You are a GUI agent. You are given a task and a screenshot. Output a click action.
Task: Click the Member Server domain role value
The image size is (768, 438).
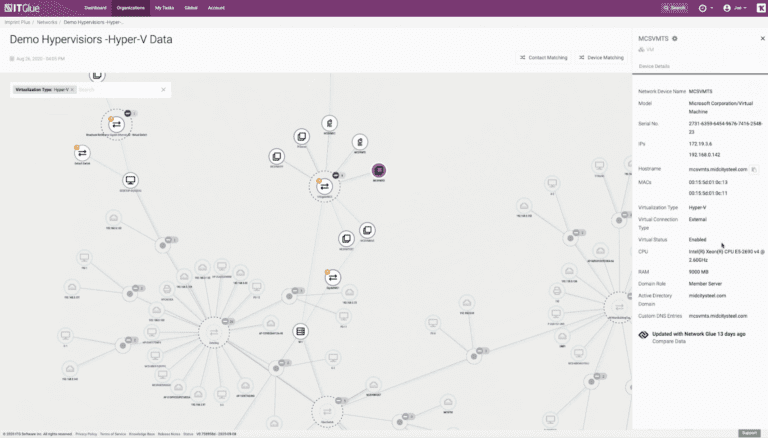pyautogui.click(x=705, y=284)
